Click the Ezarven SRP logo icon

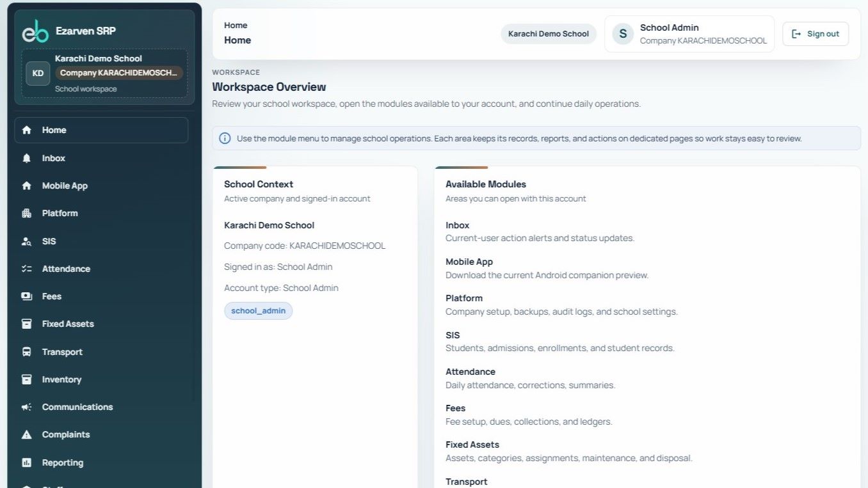pyautogui.click(x=35, y=31)
